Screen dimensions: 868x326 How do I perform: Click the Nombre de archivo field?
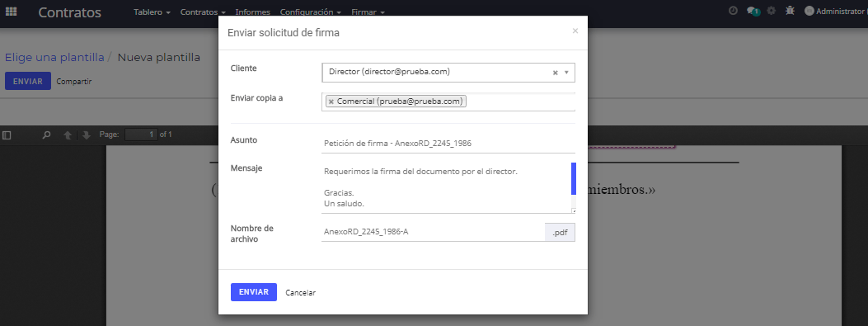click(x=433, y=232)
